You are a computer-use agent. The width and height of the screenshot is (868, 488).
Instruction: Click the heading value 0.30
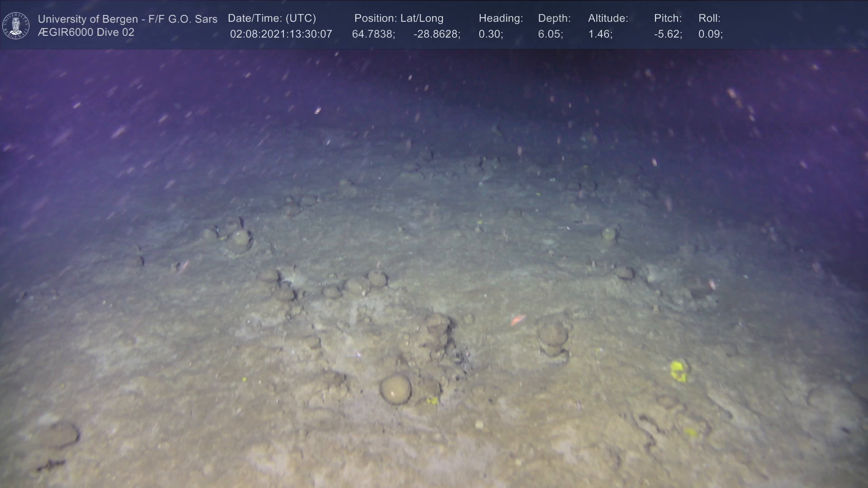click(491, 34)
